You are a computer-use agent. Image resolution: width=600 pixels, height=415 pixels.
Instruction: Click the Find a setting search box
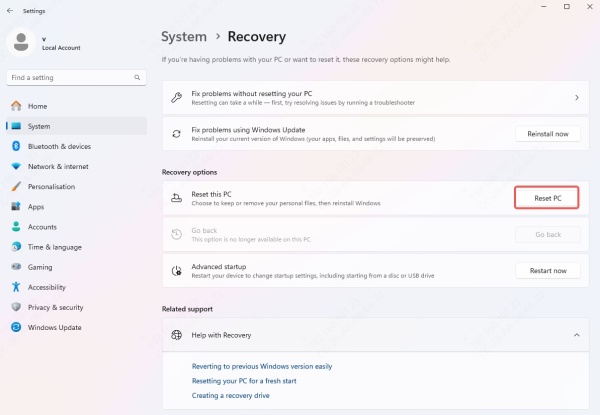[x=76, y=78]
